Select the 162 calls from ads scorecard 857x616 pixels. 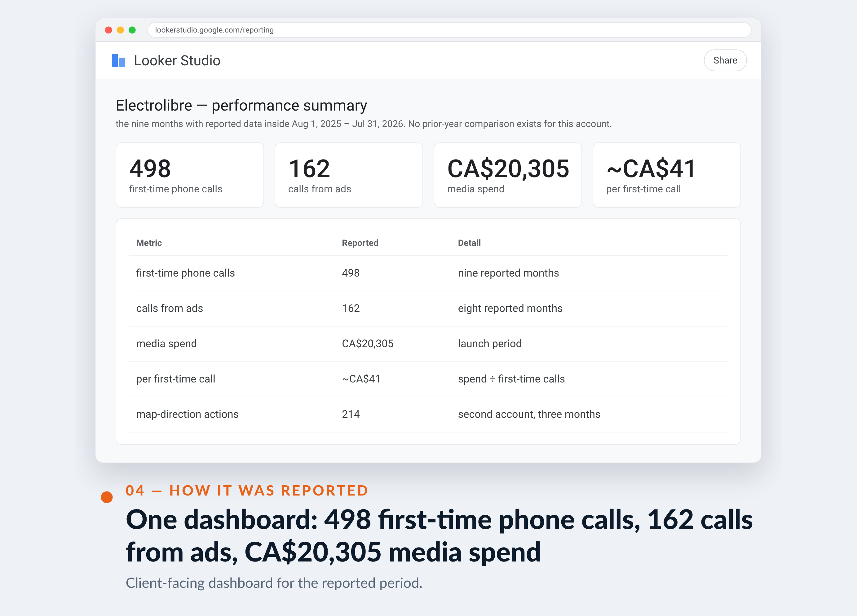pyautogui.click(x=348, y=175)
